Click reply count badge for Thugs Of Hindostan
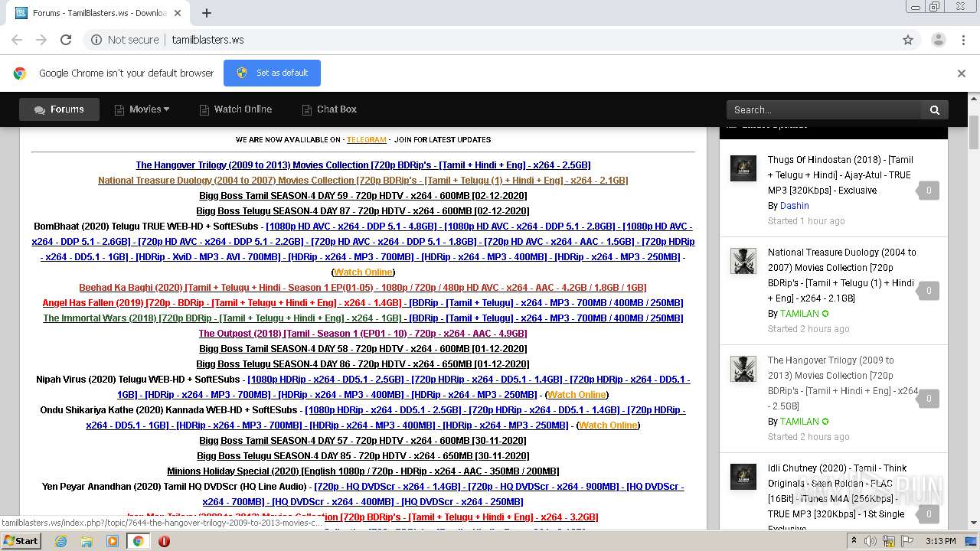This screenshot has height=551, width=980. point(929,191)
